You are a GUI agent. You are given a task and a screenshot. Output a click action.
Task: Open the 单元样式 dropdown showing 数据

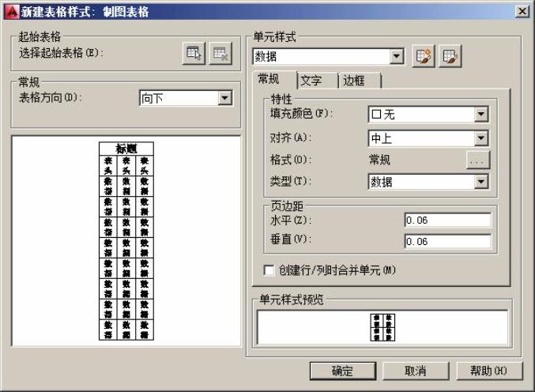point(397,57)
